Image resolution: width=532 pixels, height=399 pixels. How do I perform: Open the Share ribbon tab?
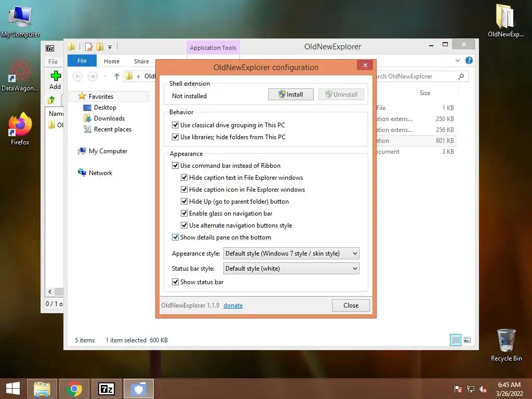click(x=141, y=61)
